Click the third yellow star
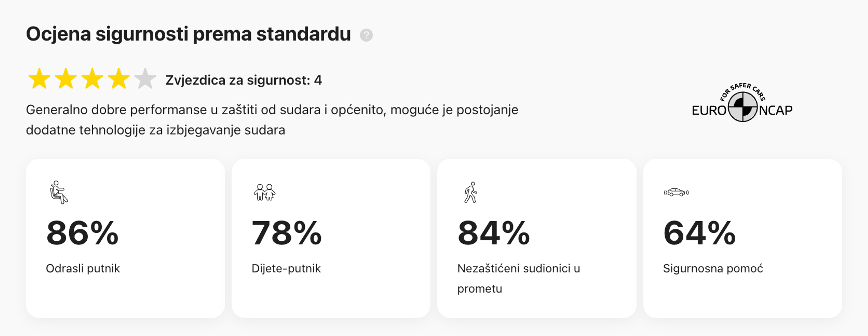This screenshot has height=336, width=868. pyautogui.click(x=92, y=78)
